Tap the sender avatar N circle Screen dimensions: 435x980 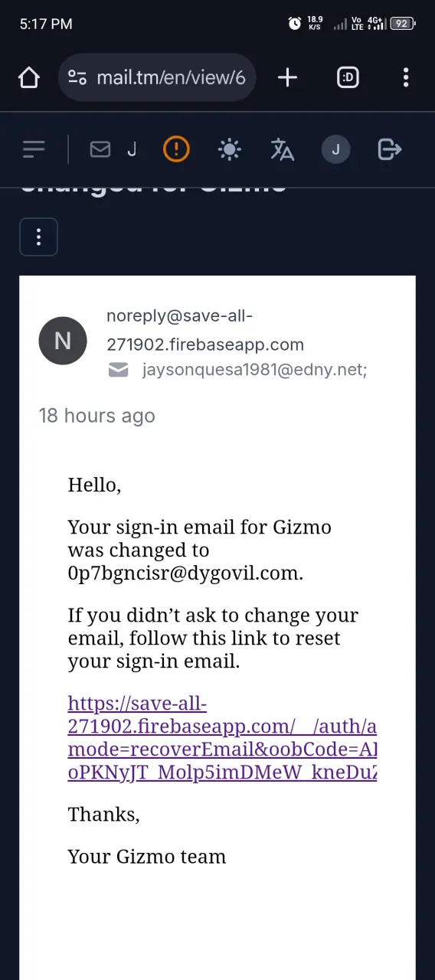click(x=63, y=341)
